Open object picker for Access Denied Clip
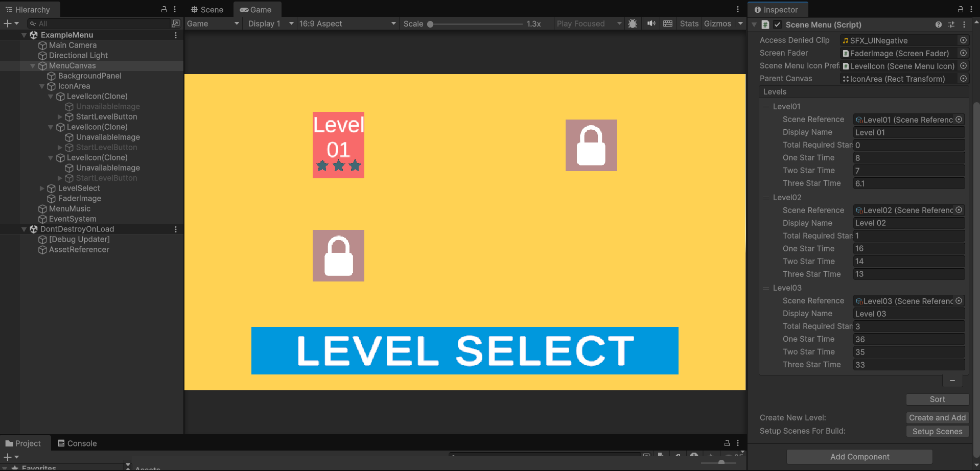980x471 pixels. [x=964, y=40]
